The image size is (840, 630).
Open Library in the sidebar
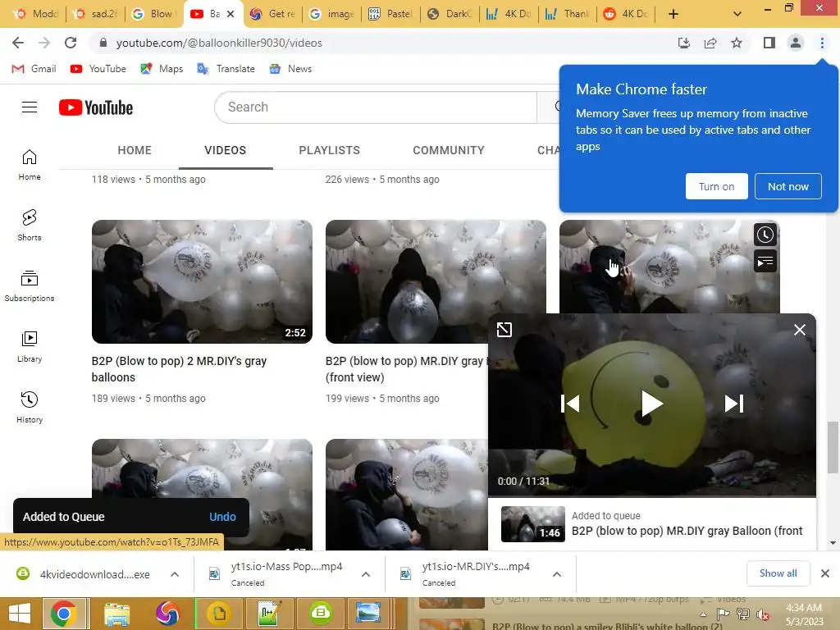pos(30,347)
